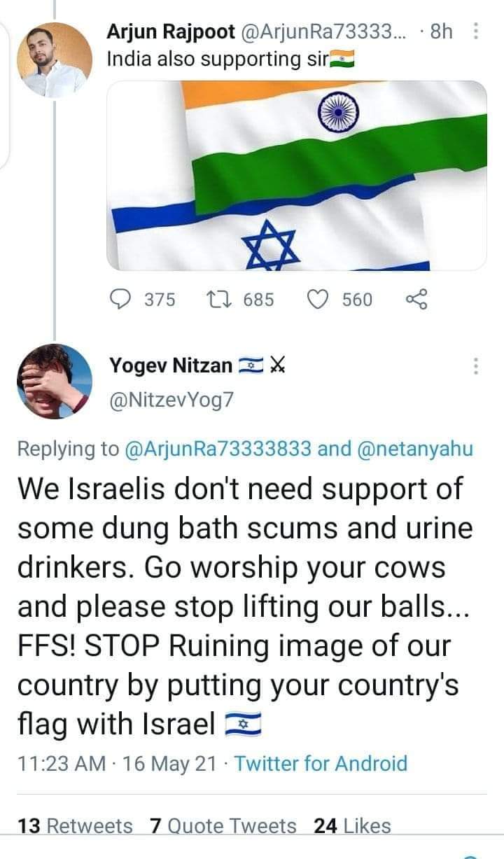Open Yogev Nitzan's profile picture
Screen dimensions: 504x859
[x=54, y=381]
